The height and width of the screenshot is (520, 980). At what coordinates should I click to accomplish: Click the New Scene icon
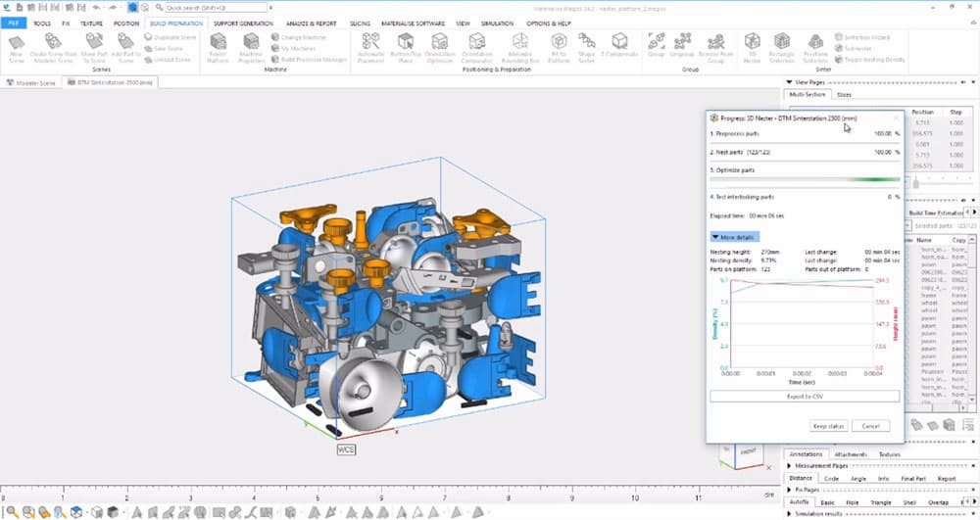coord(16,42)
